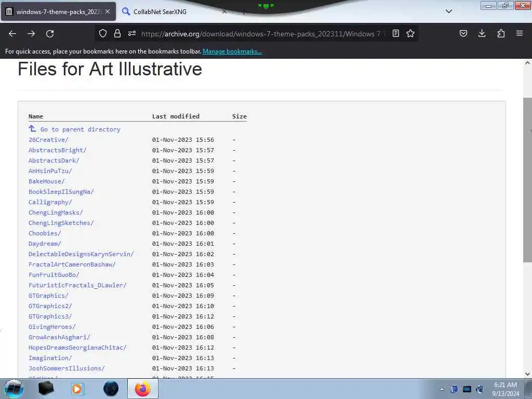This screenshot has height=399, width=532.
Task: Open the AbstractsDark folder
Action: pos(54,161)
